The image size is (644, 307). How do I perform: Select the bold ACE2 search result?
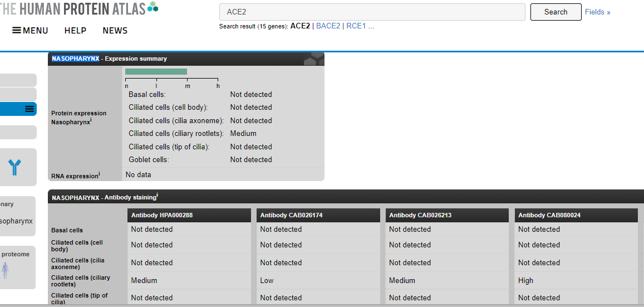coord(300,26)
